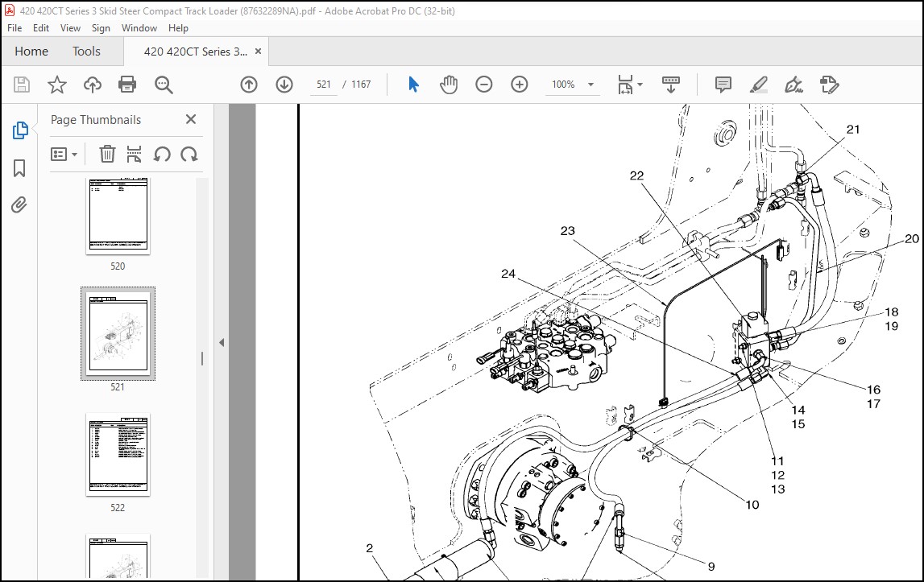Select the page 522 thumbnail
The height and width of the screenshot is (582, 924).
pyautogui.click(x=118, y=455)
